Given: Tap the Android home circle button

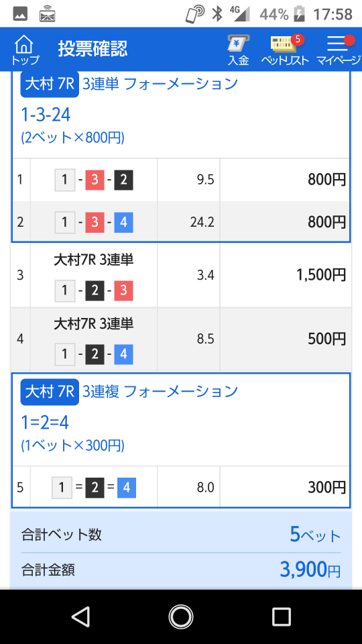Looking at the screenshot, I should click(180, 616).
